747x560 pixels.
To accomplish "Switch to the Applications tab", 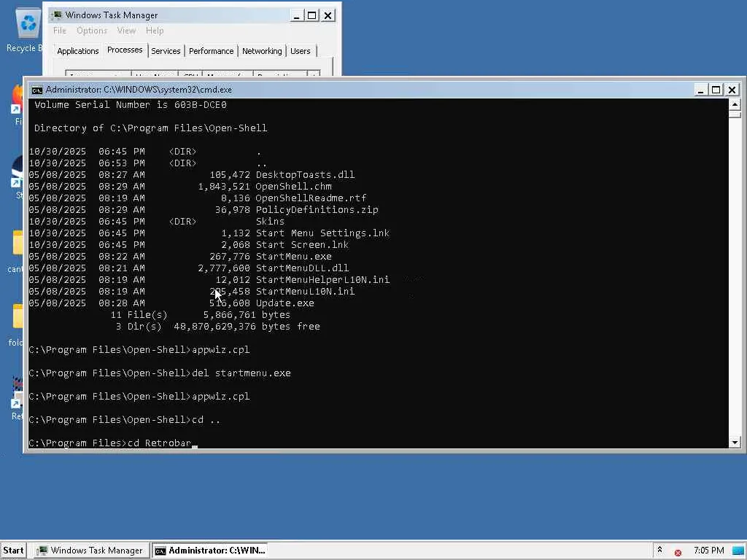I will pyautogui.click(x=77, y=51).
